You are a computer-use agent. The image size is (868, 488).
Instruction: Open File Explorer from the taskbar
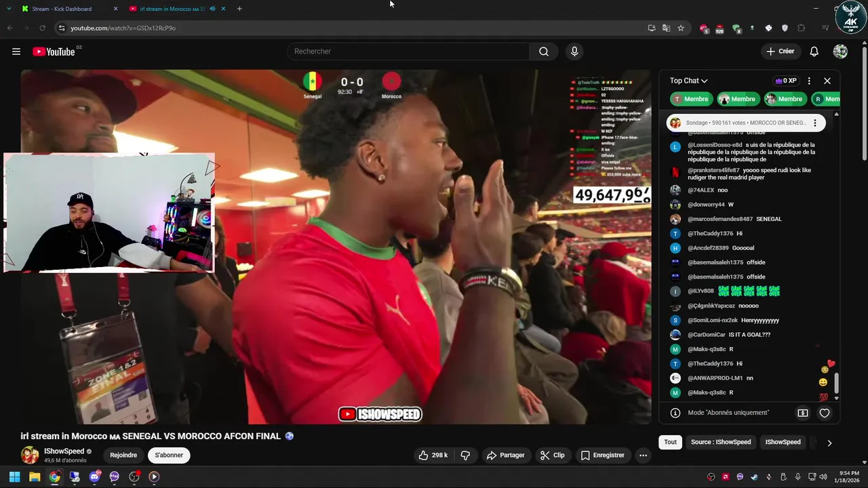coord(35,476)
